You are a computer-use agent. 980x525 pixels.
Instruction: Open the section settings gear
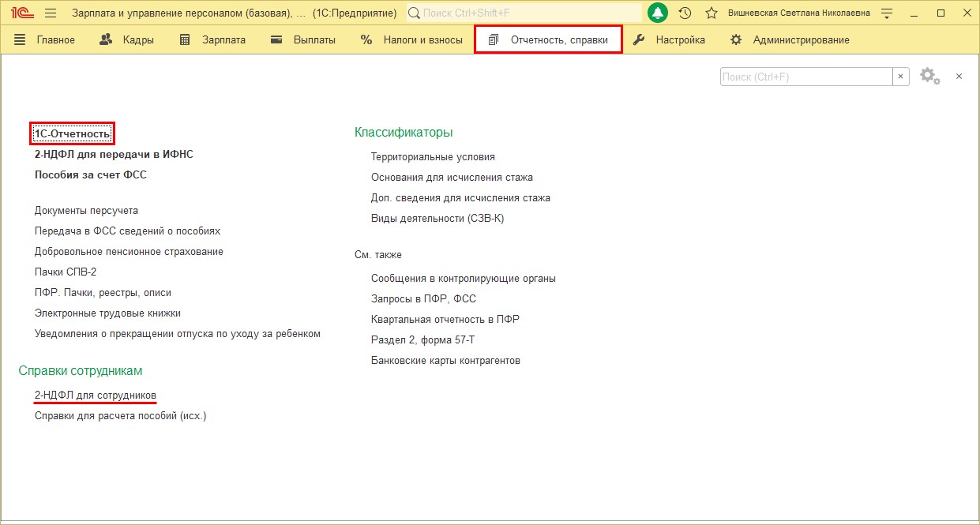[929, 76]
